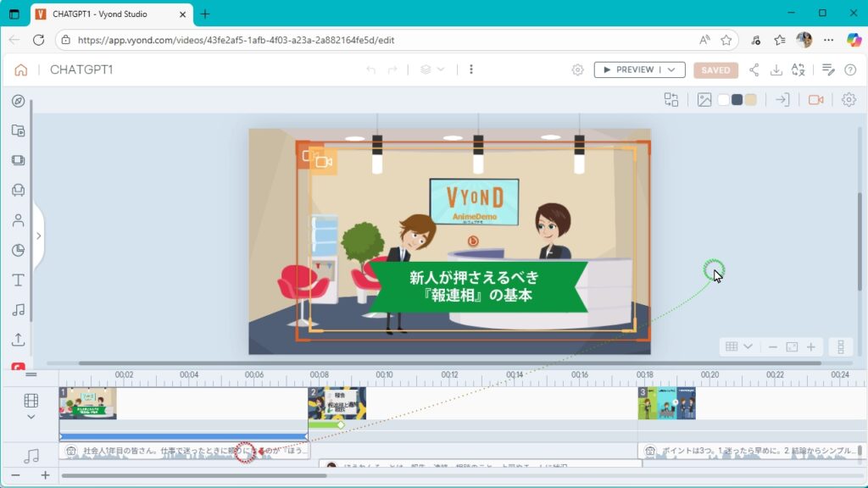Select scene 3 thumbnail in timeline

pos(666,403)
